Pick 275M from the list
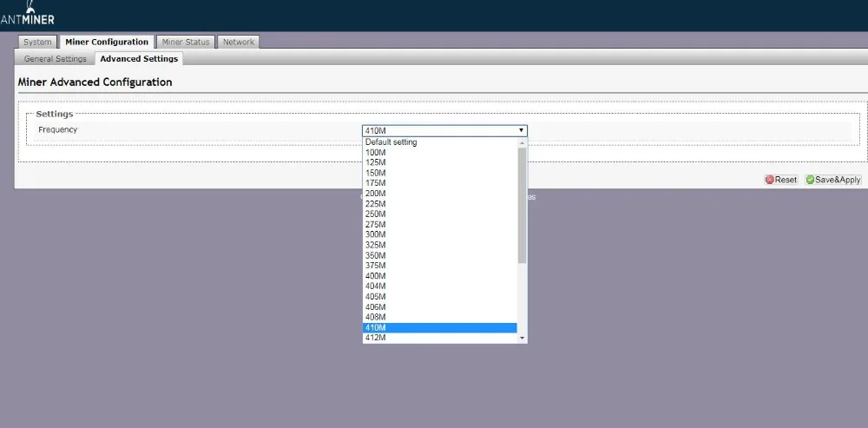 tap(440, 224)
